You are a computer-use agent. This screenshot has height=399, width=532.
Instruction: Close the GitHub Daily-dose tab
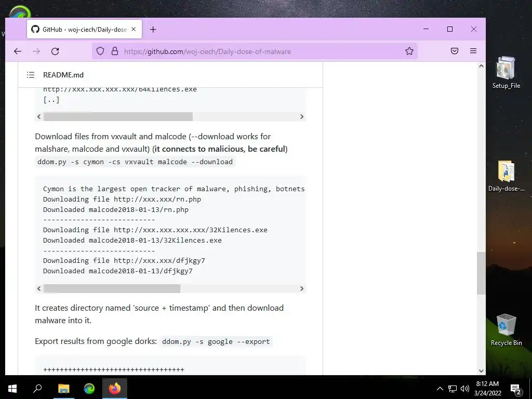pyautogui.click(x=134, y=30)
